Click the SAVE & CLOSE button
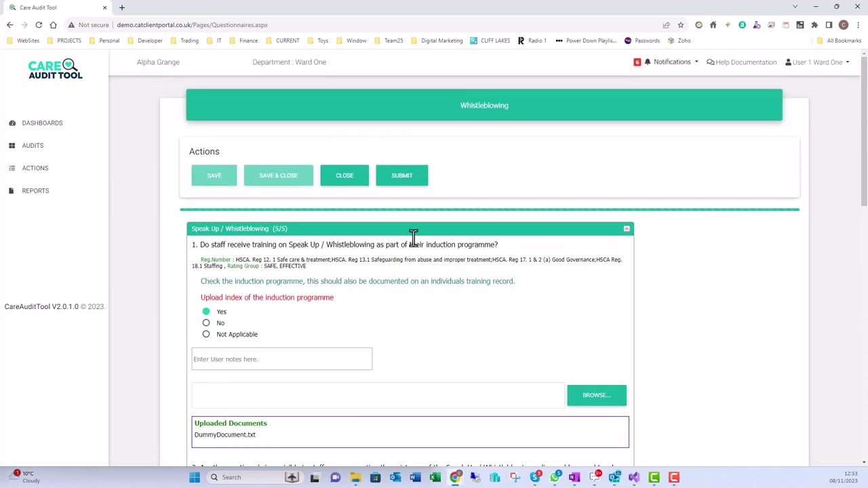Image resolution: width=868 pixels, height=488 pixels. point(278,176)
